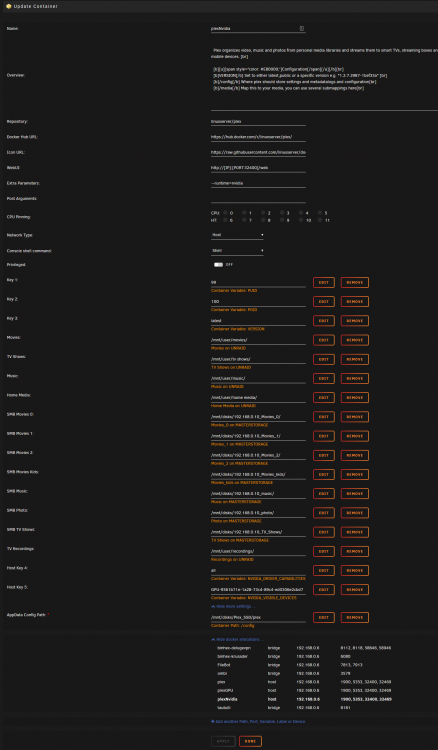Edit the SMB TV Shows mapping

pyautogui.click(x=324, y=532)
